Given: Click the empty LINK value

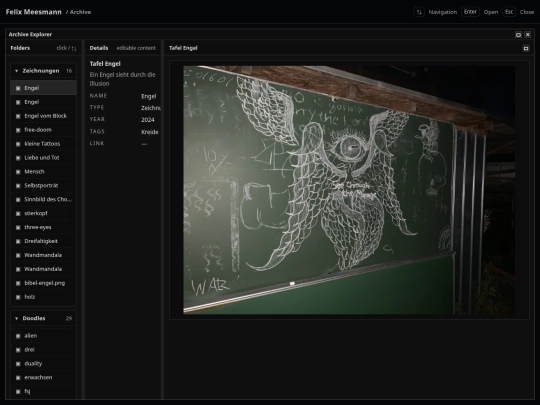Looking at the screenshot, I should tap(144, 144).
